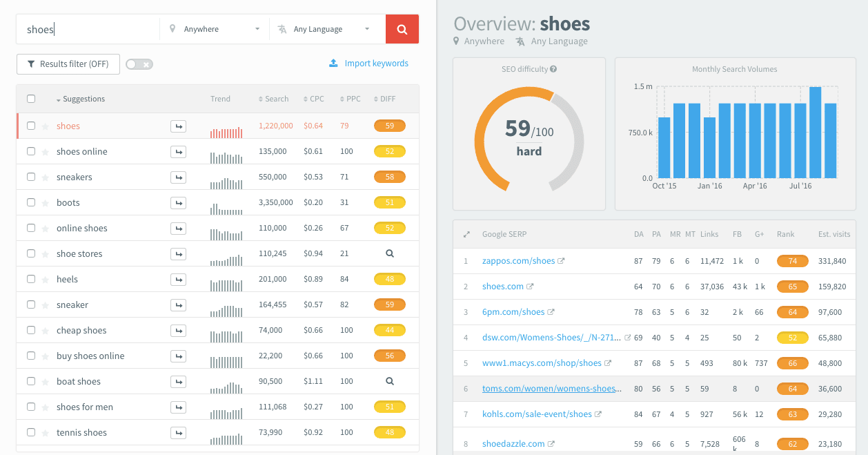Check the box for shoes online

31,151
